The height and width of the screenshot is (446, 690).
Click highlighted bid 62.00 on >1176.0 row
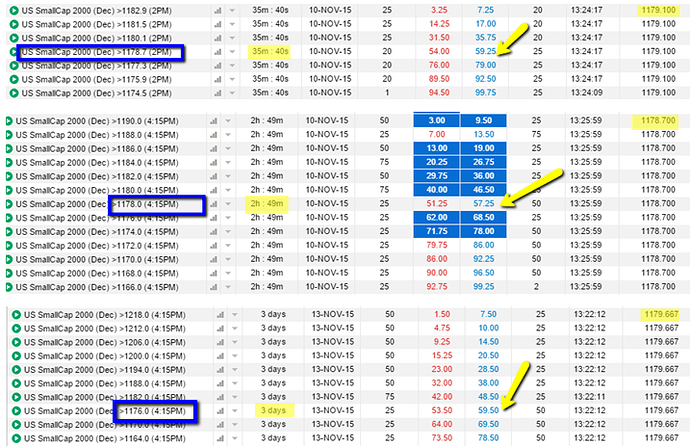click(x=437, y=217)
